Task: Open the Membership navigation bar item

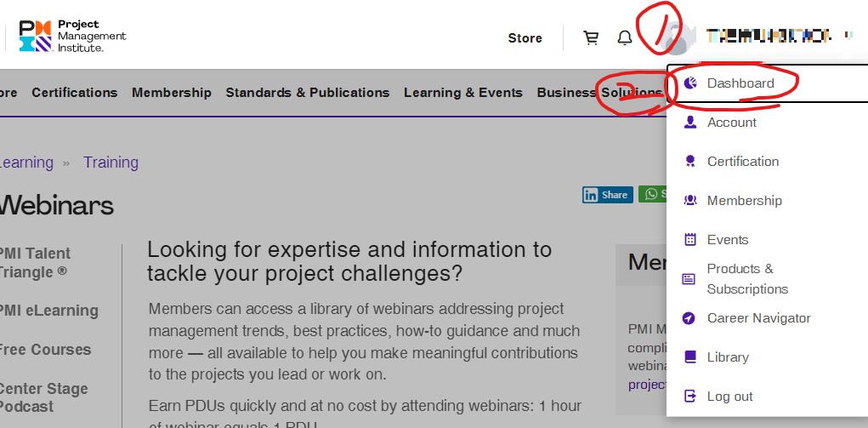Action: [172, 93]
